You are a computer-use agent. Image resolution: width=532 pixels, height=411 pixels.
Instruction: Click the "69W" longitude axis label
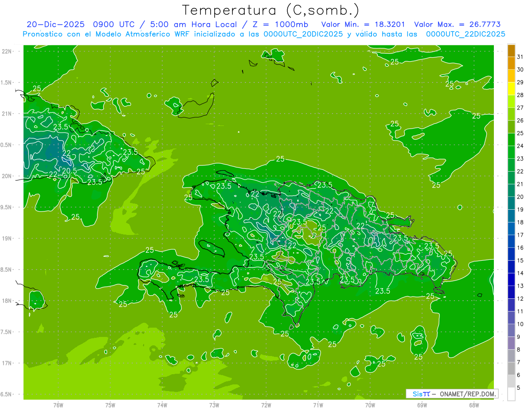(x=422, y=405)
